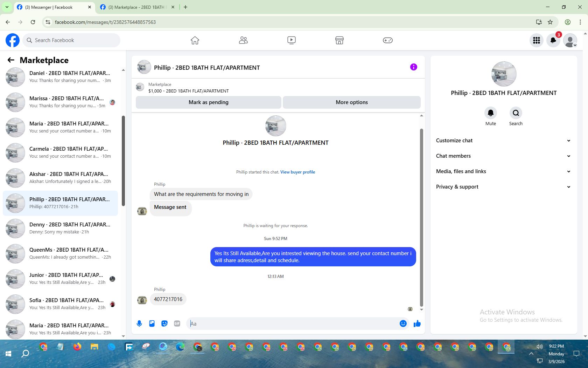
Task: Switch to Messenger | Facebook tab
Action: point(54,7)
